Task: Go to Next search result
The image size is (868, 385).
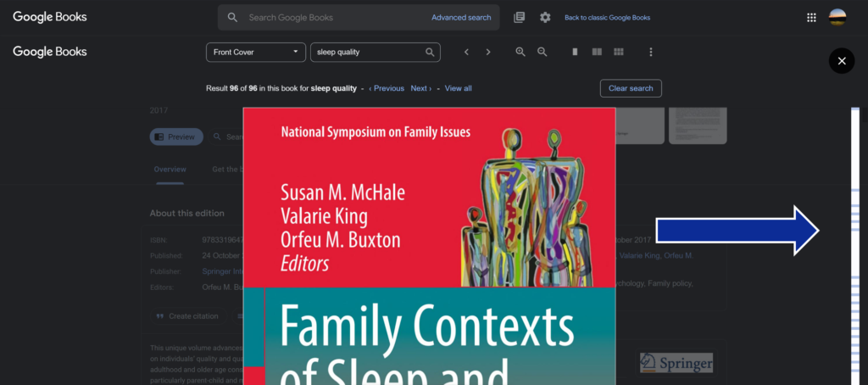Action: (x=420, y=89)
